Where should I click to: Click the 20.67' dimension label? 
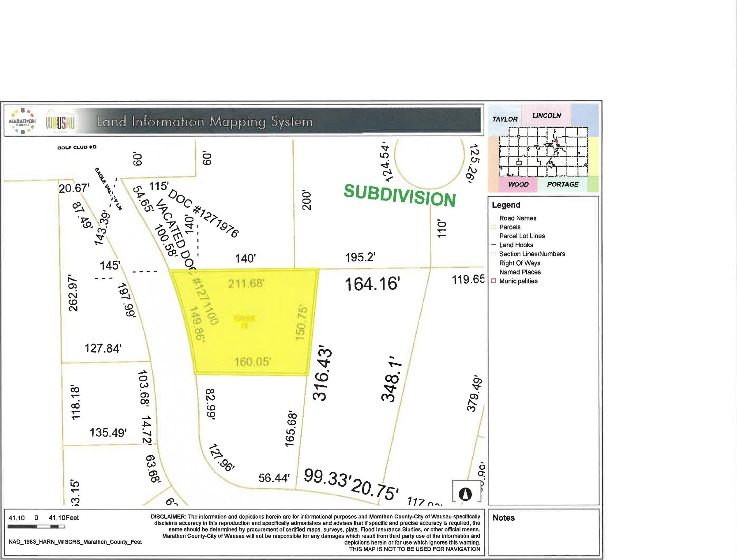[x=74, y=188]
